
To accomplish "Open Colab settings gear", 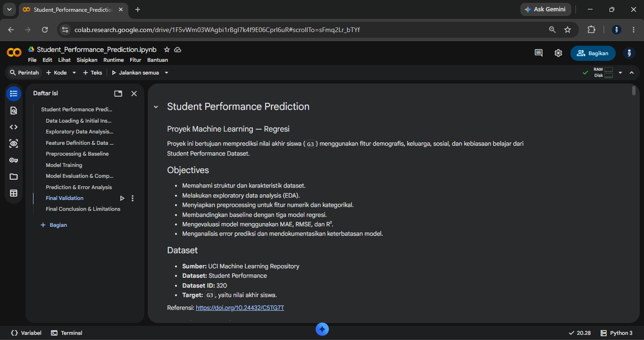I will 558,53.
